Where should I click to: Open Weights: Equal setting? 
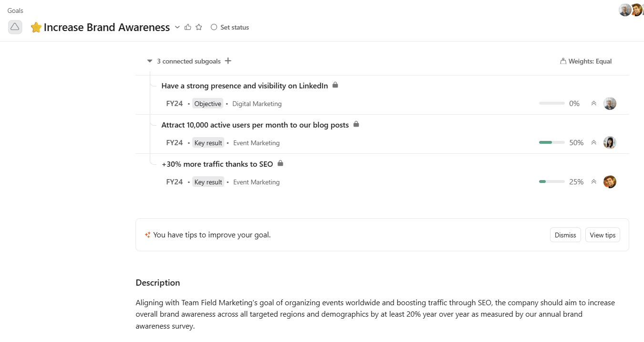click(586, 61)
